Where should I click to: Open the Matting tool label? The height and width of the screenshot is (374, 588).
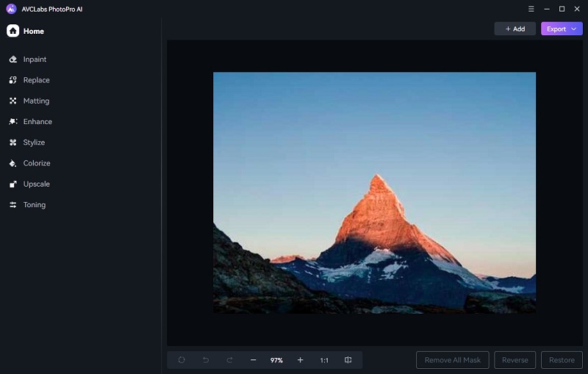pos(36,101)
